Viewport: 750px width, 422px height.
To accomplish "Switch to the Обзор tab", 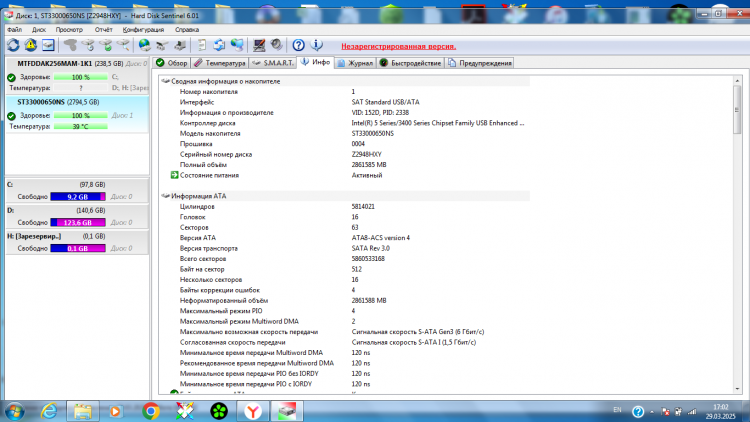I will tap(172, 63).
